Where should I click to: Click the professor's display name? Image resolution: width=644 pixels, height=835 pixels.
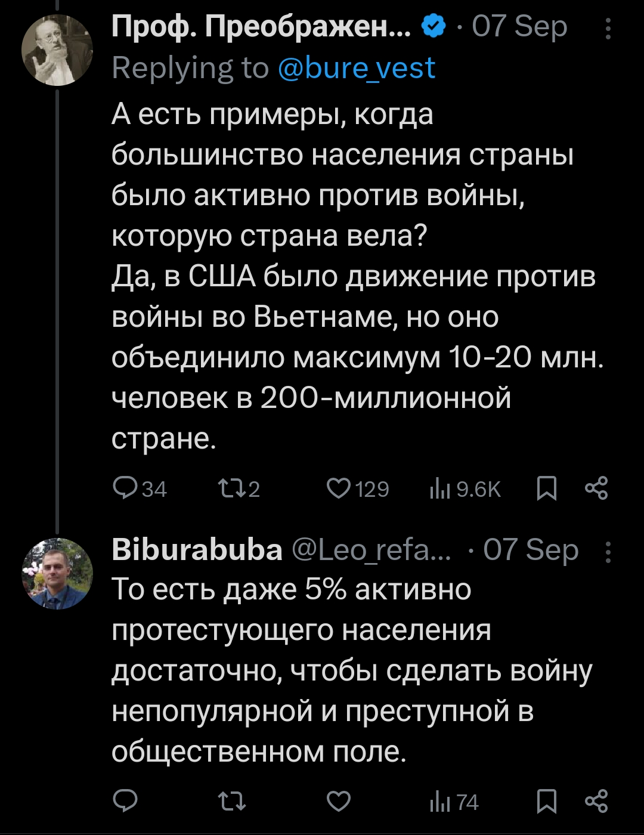pyautogui.click(x=261, y=27)
